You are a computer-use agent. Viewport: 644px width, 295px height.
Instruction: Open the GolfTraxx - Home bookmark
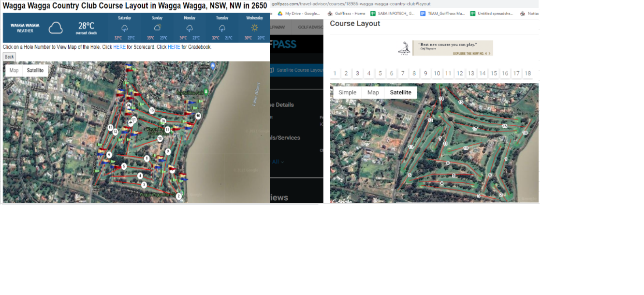pyautogui.click(x=346, y=14)
